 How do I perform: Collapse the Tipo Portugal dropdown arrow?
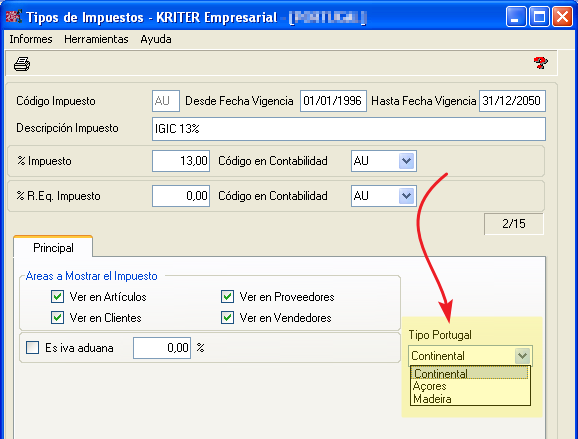click(x=522, y=356)
